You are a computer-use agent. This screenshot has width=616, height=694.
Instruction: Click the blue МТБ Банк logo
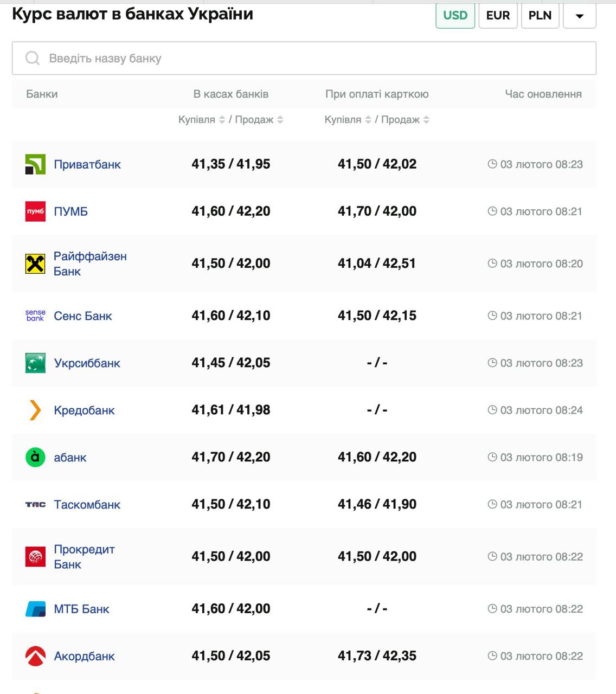tap(35, 609)
